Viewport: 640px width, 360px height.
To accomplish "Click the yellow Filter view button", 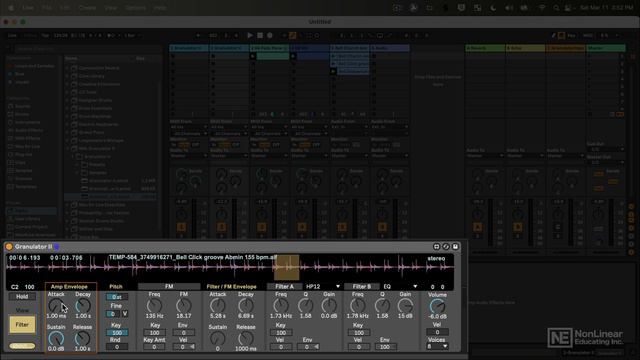I will (x=22, y=325).
